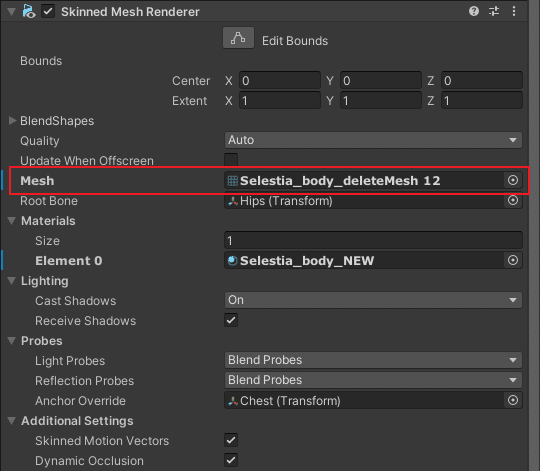
Task: Enable Update When Offscreen checkbox
Action: [231, 160]
